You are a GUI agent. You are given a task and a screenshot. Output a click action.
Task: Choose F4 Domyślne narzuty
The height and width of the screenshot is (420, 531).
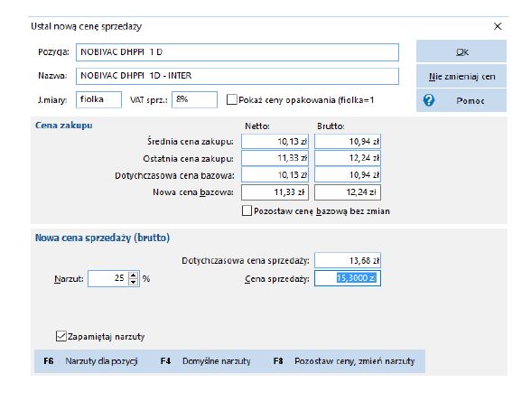(x=206, y=361)
